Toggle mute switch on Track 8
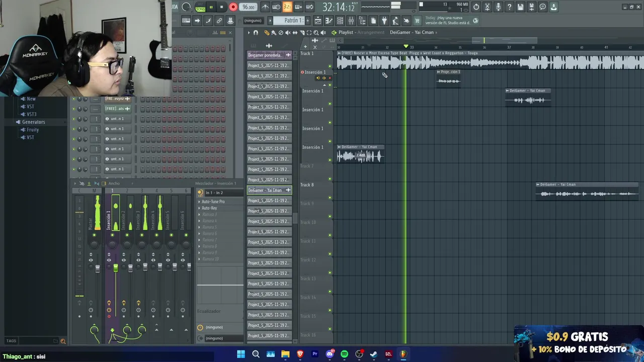This screenshot has height=362, width=644. tap(330, 197)
